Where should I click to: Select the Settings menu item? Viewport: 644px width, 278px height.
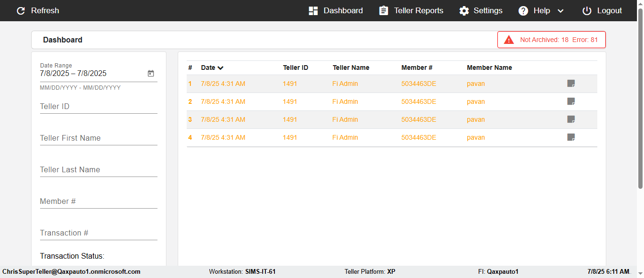click(481, 10)
